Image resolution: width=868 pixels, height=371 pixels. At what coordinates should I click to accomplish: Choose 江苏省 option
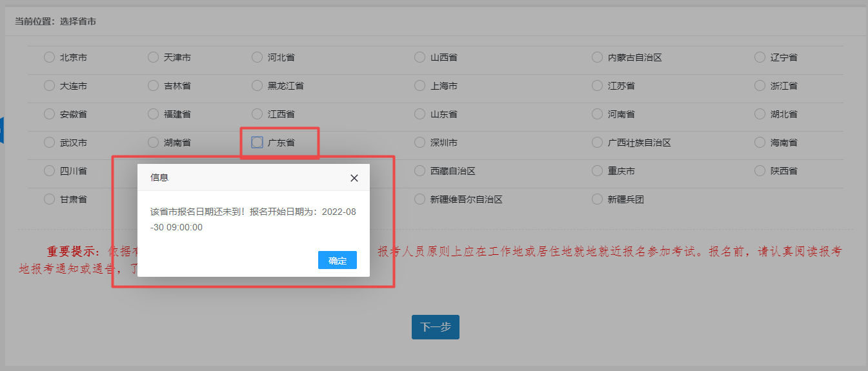pyautogui.click(x=597, y=86)
